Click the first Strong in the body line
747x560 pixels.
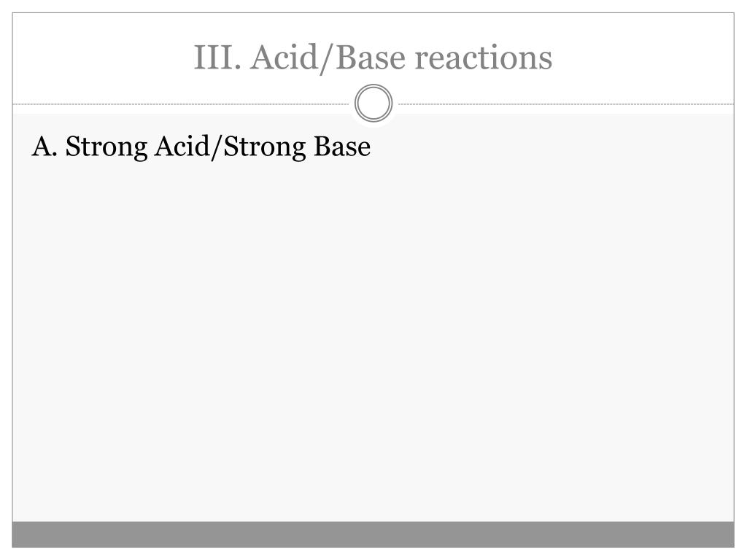coord(107,147)
